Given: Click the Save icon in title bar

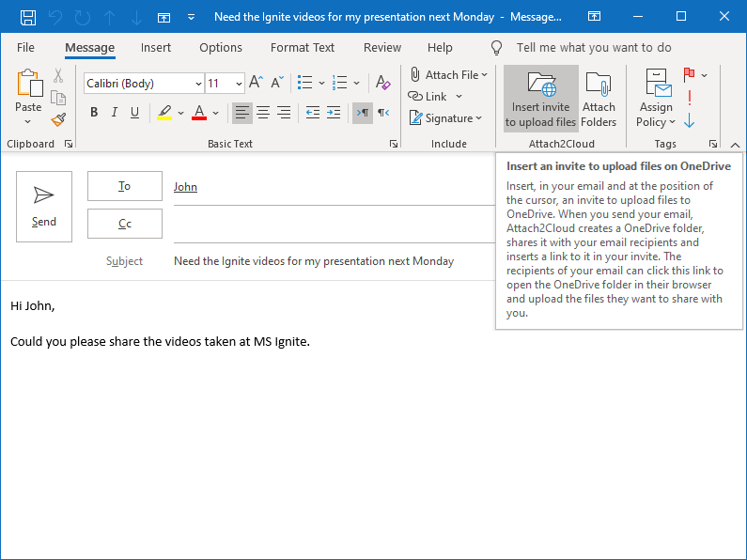Looking at the screenshot, I should click(28, 17).
